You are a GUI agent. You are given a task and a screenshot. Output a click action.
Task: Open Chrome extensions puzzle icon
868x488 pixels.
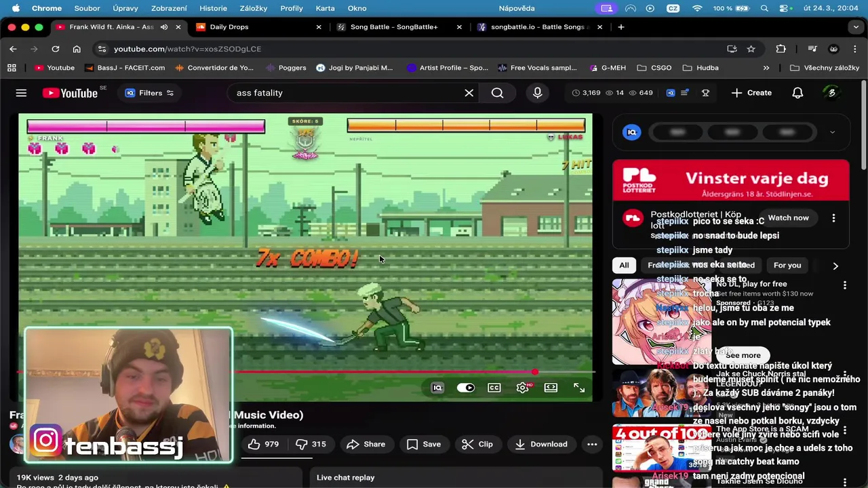tap(781, 49)
